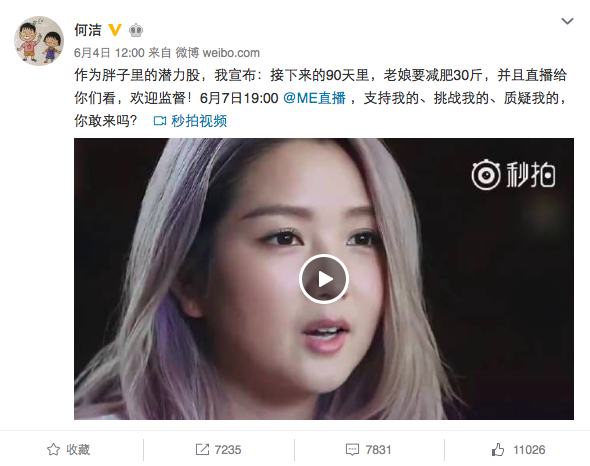Click the comment bubble icon
Image resolution: width=590 pixels, height=466 pixels.
click(x=352, y=450)
